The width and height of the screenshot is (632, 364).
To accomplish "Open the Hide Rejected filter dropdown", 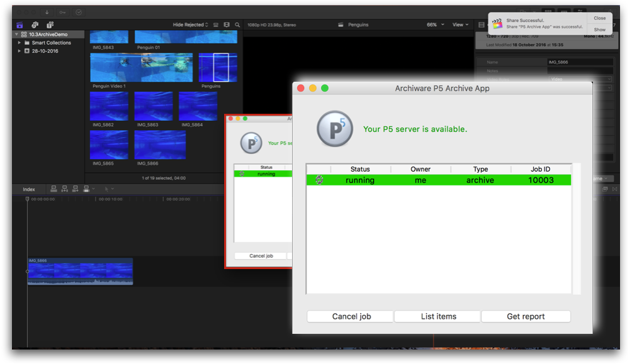I will pyautogui.click(x=190, y=25).
